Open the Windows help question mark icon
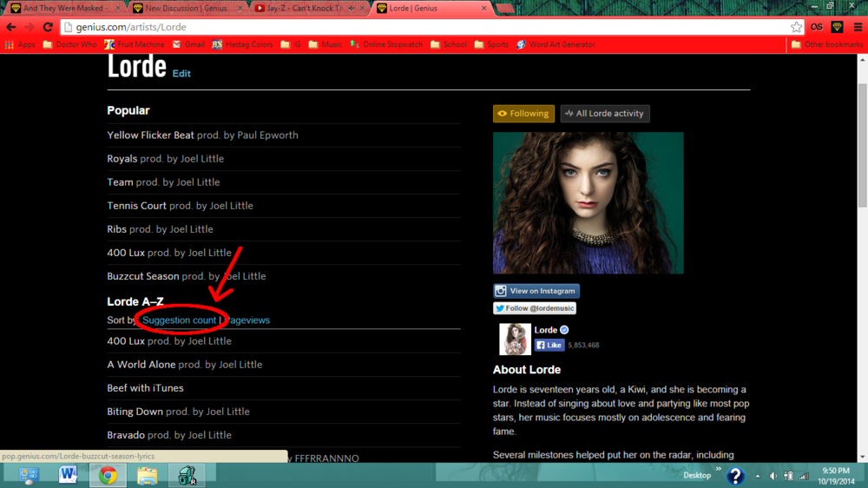The height and width of the screenshot is (488, 868). pyautogui.click(x=735, y=475)
